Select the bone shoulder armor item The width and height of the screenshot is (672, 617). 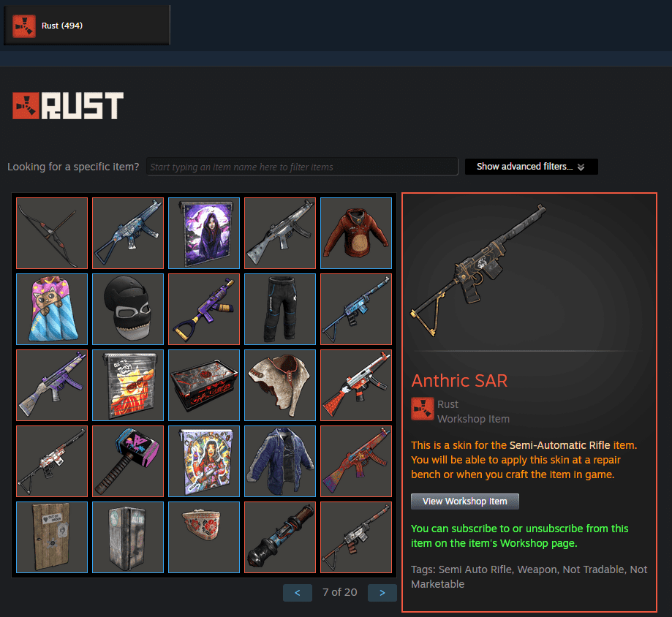tap(280, 385)
